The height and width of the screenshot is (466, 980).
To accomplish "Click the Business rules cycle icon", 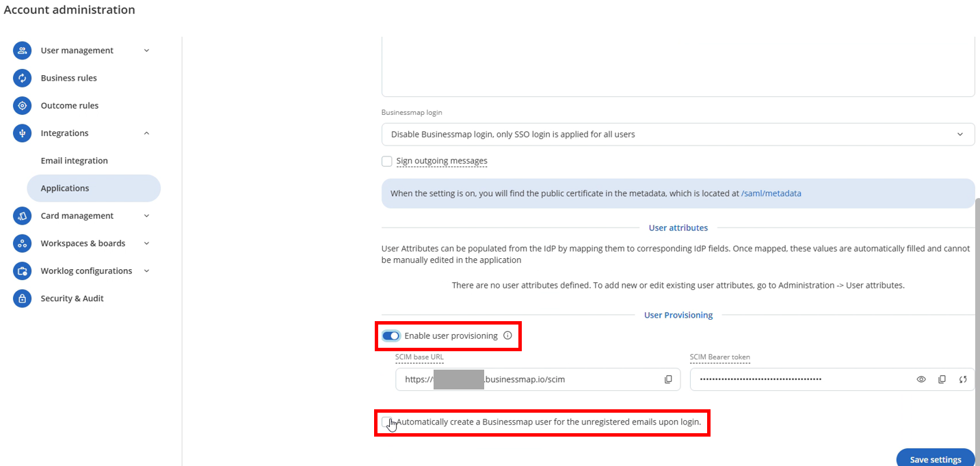I will pyautogui.click(x=22, y=78).
